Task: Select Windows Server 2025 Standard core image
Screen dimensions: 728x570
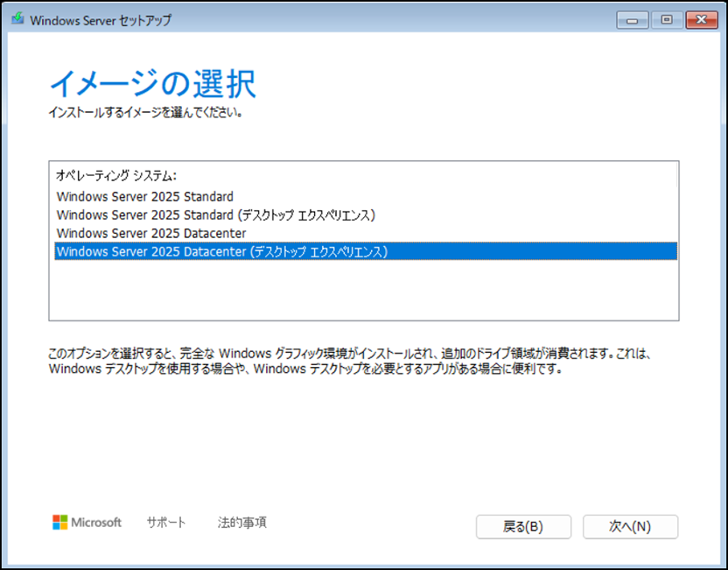Action: 366,196
